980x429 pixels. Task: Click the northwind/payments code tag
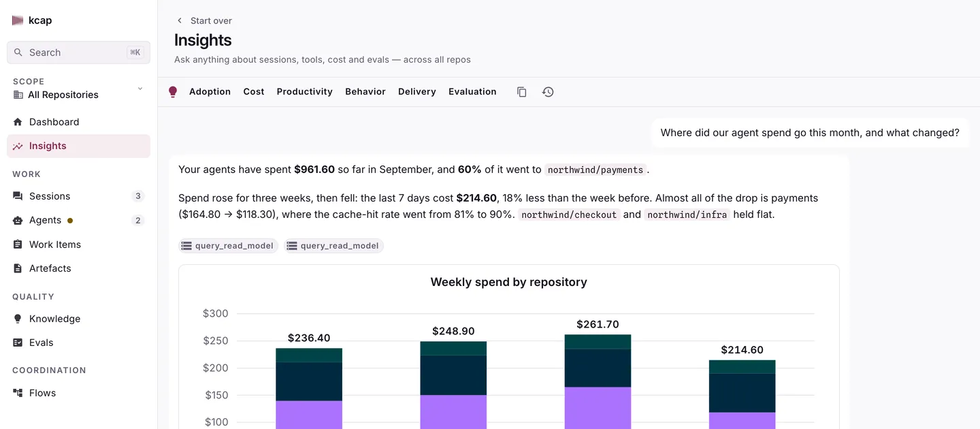(x=595, y=170)
